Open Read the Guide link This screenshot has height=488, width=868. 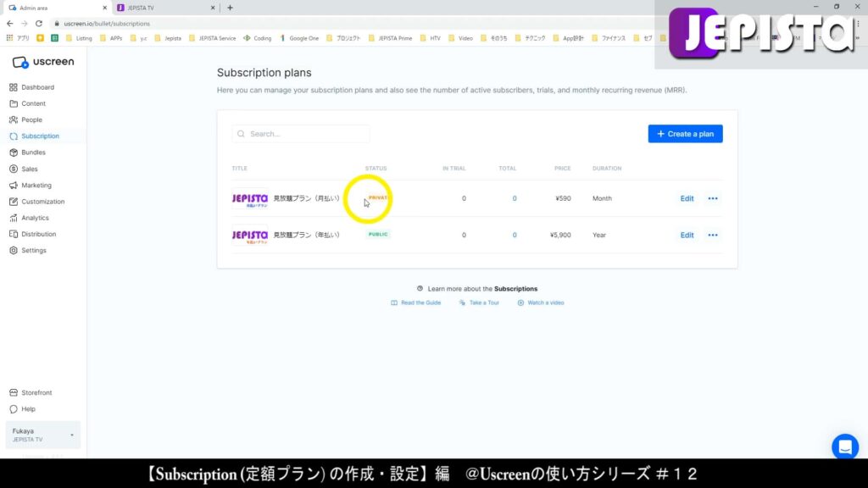point(415,302)
